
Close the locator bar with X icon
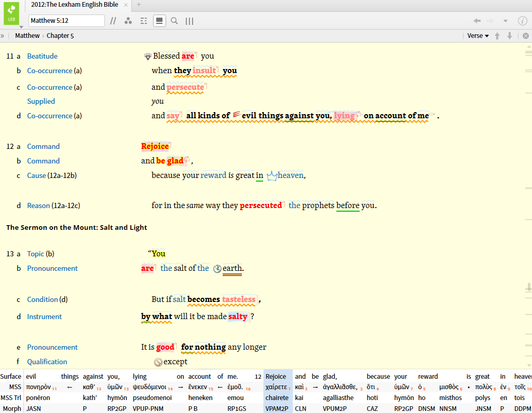pyautogui.click(x=526, y=36)
